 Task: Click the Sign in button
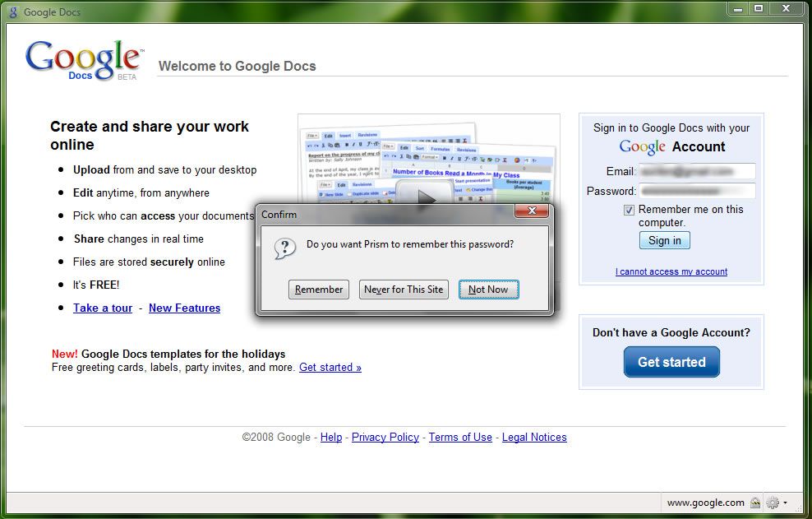[x=664, y=240]
